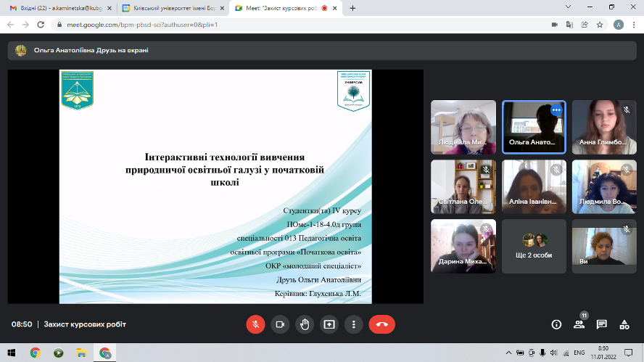Open a new browser tab
The width and height of the screenshot is (644, 362).
pyautogui.click(x=352, y=8)
